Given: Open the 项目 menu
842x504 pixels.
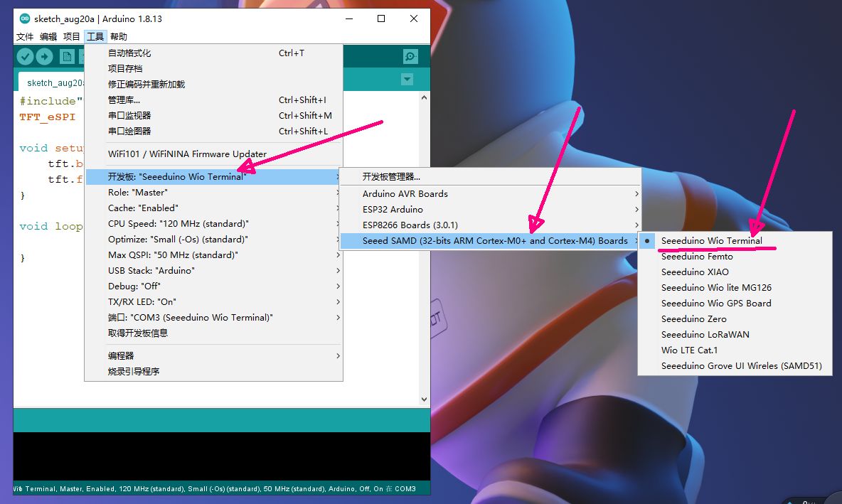Looking at the screenshot, I should pos(71,36).
